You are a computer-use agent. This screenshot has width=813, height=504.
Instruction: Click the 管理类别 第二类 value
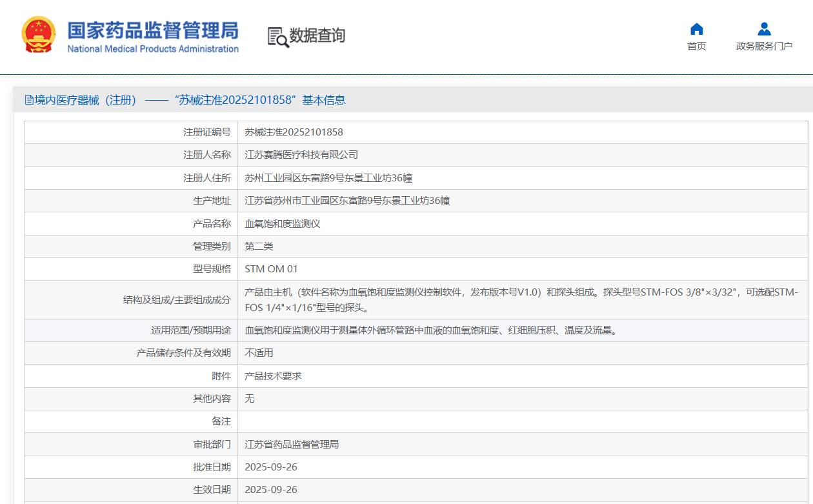click(x=258, y=246)
